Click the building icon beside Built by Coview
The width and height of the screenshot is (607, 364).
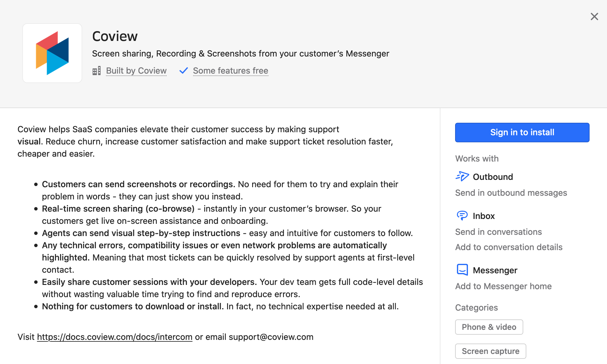click(97, 71)
